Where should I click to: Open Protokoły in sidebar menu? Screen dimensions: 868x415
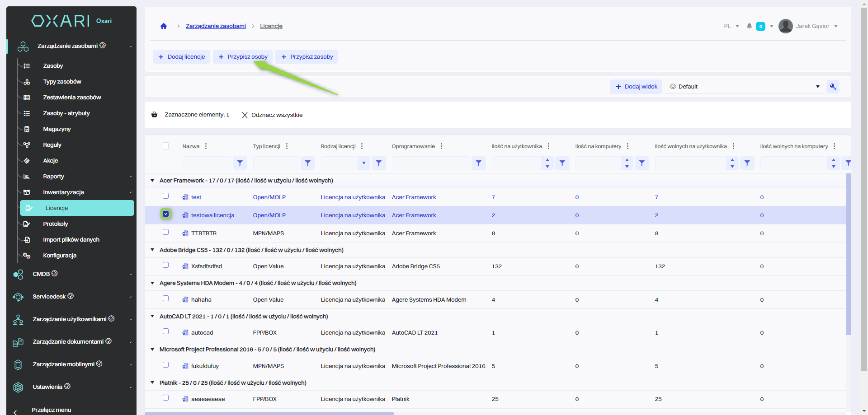pyautogui.click(x=56, y=224)
